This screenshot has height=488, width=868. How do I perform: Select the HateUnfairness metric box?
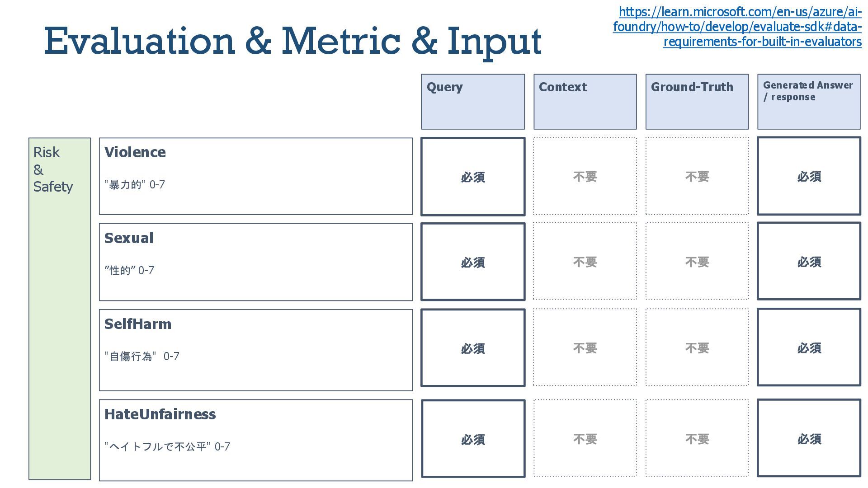tap(256, 440)
